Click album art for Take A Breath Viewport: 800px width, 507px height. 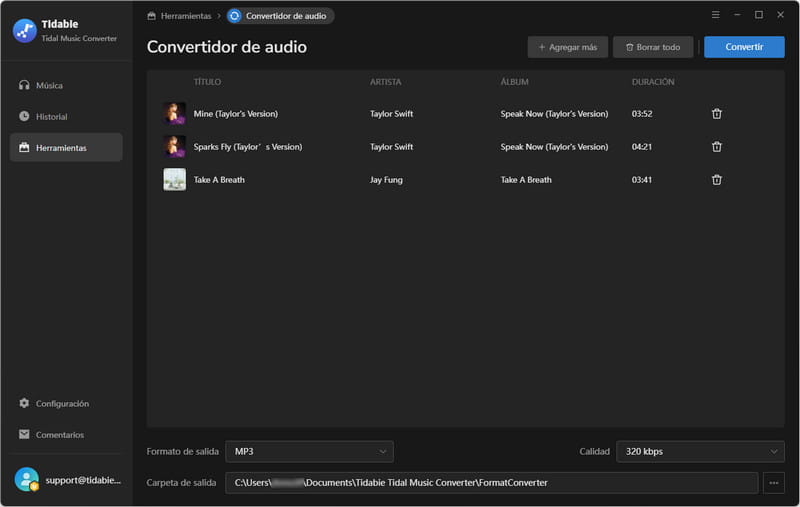[x=174, y=180]
